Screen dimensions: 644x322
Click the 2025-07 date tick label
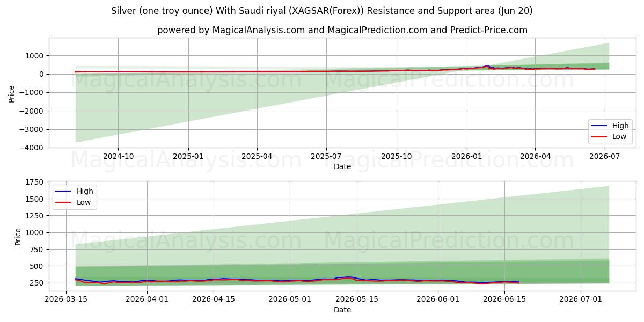click(x=326, y=156)
